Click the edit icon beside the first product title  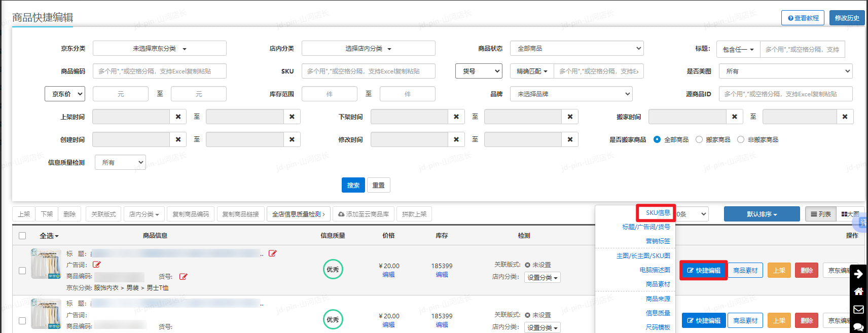(272, 253)
